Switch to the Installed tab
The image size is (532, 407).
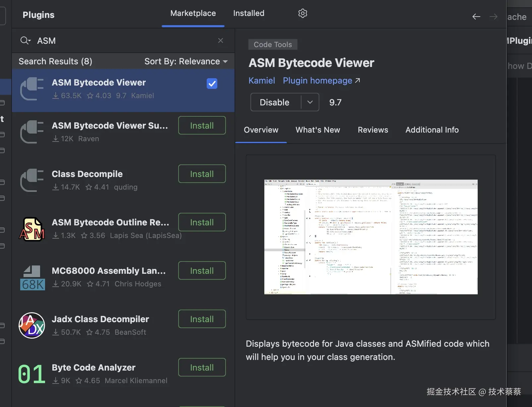(x=249, y=13)
